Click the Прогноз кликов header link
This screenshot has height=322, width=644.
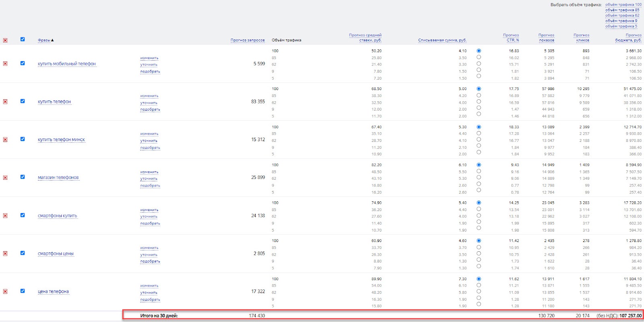581,38
